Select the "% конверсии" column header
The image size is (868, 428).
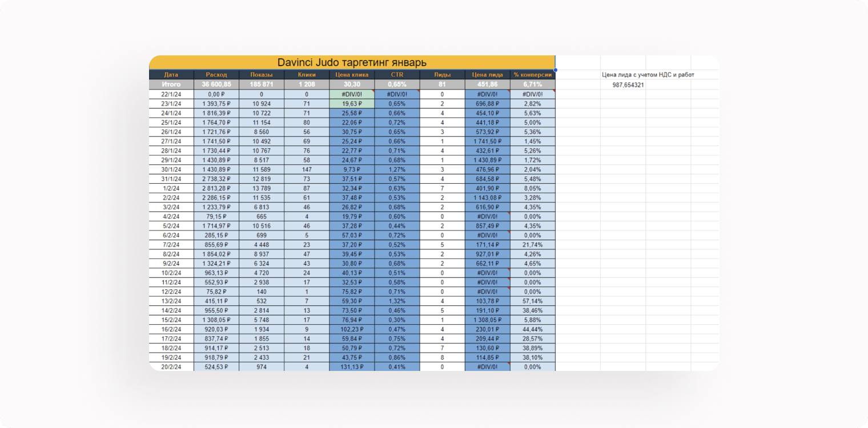click(533, 75)
